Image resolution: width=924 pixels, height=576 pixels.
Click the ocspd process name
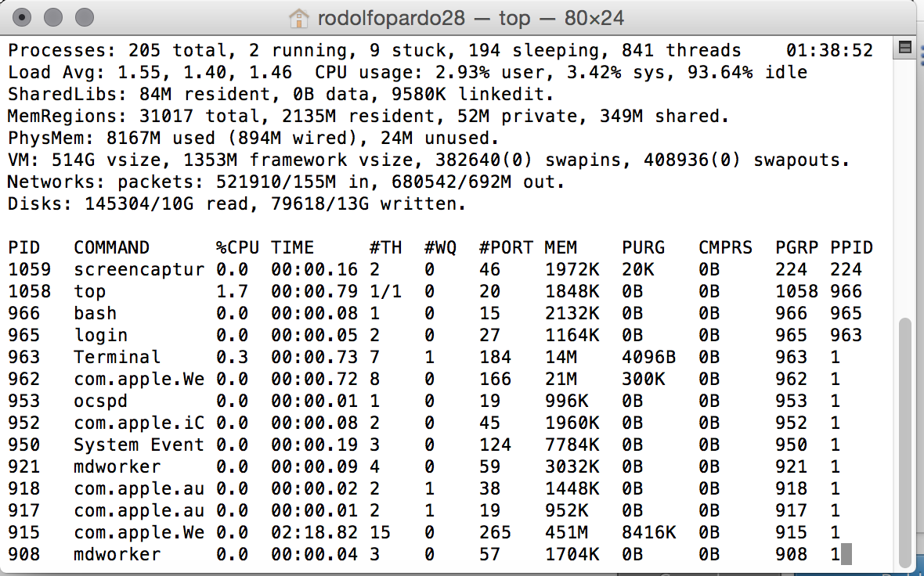pyautogui.click(x=100, y=401)
